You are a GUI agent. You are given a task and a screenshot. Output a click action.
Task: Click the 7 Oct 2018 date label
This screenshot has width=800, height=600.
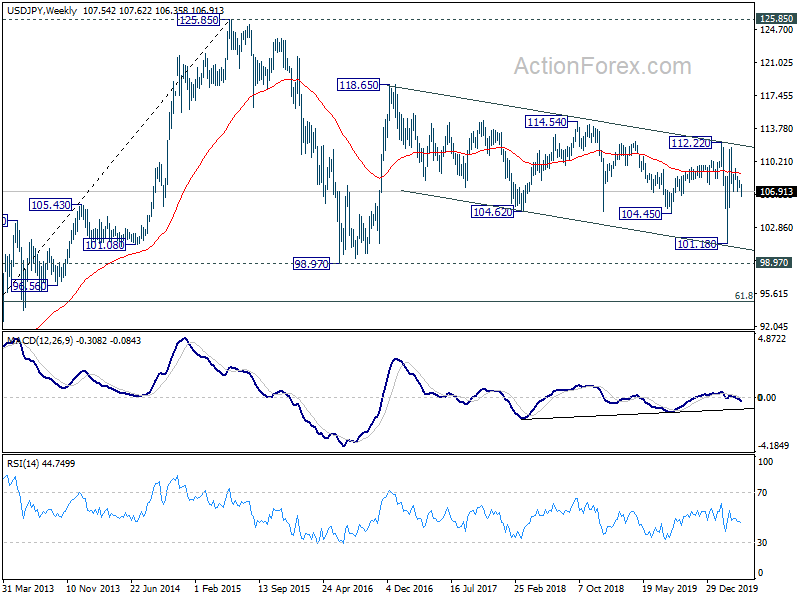tap(602, 588)
